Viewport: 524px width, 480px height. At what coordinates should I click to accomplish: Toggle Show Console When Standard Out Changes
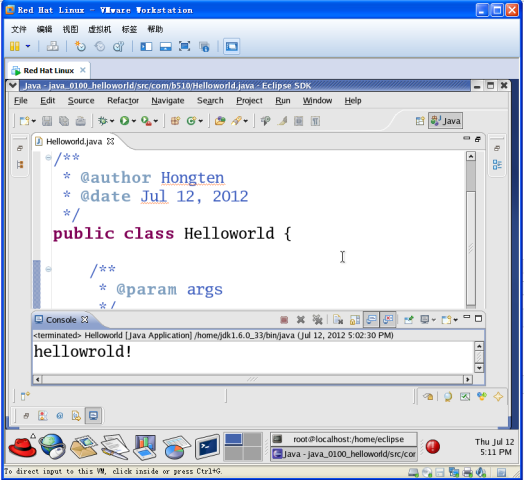click(x=371, y=320)
